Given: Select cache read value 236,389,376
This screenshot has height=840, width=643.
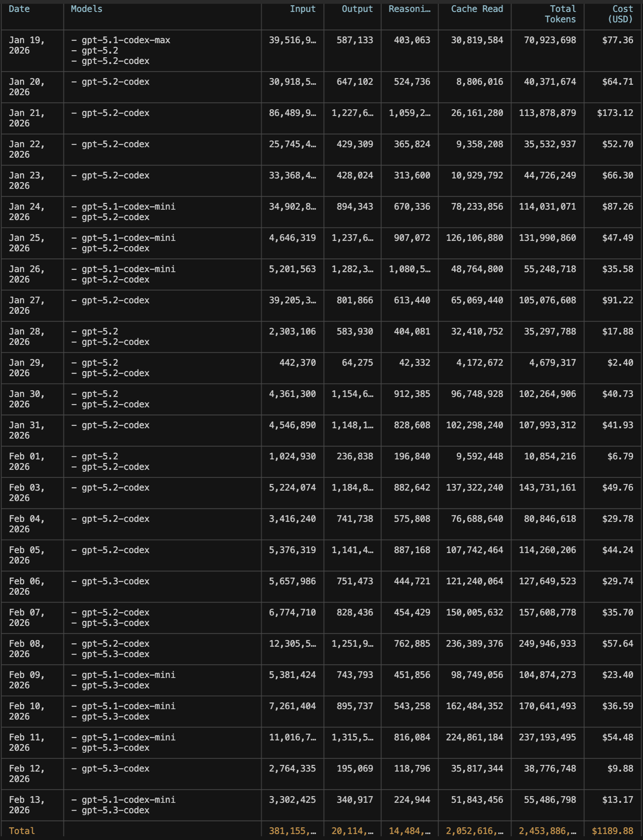Looking at the screenshot, I should [474, 644].
